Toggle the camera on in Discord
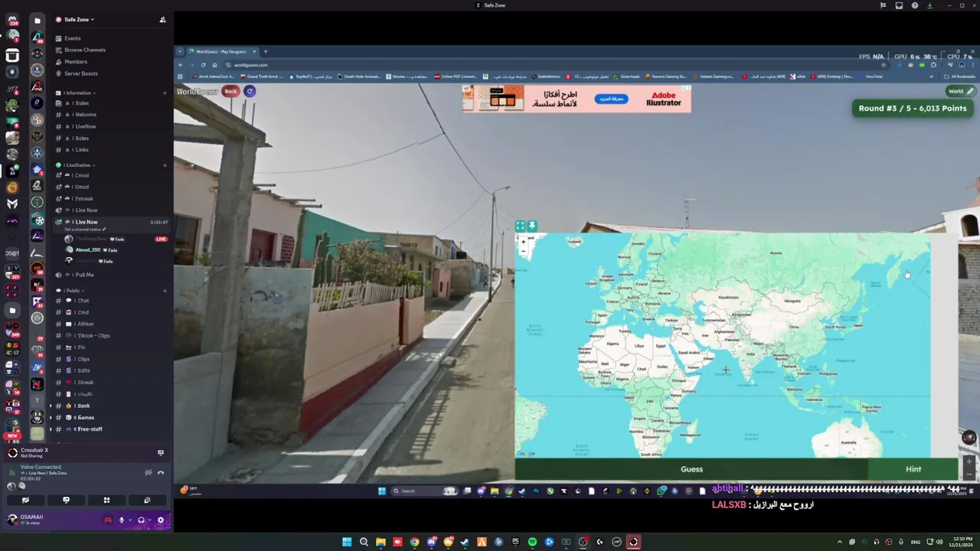 point(25,500)
